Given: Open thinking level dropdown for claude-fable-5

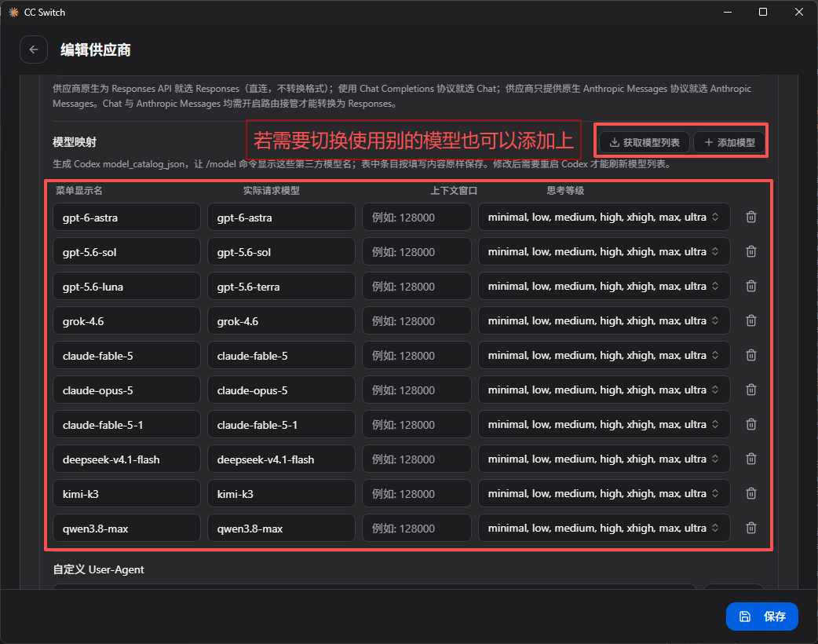Looking at the screenshot, I should tap(604, 356).
